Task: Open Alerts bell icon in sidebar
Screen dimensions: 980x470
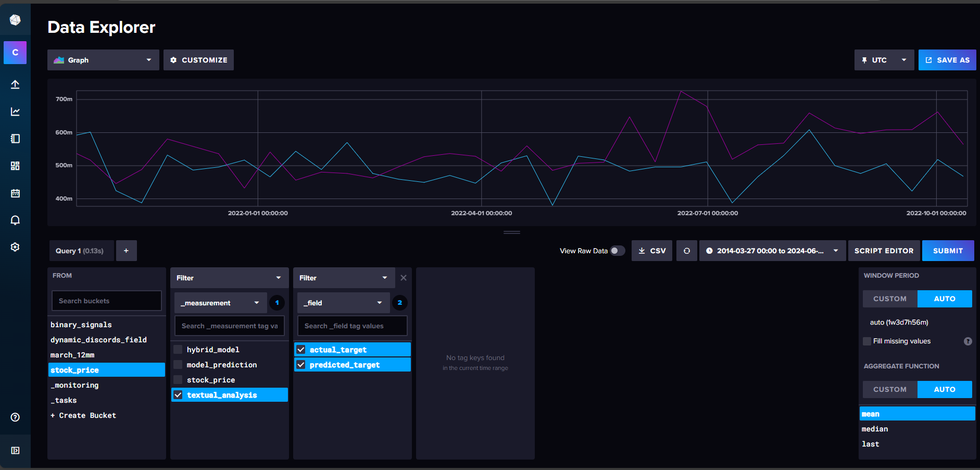Action: tap(15, 220)
